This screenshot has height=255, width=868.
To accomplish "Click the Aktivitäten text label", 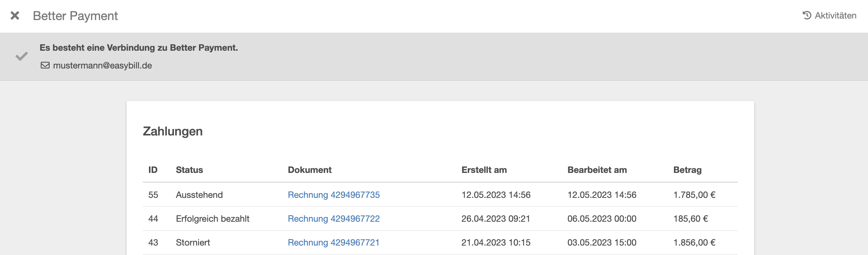I will [835, 16].
